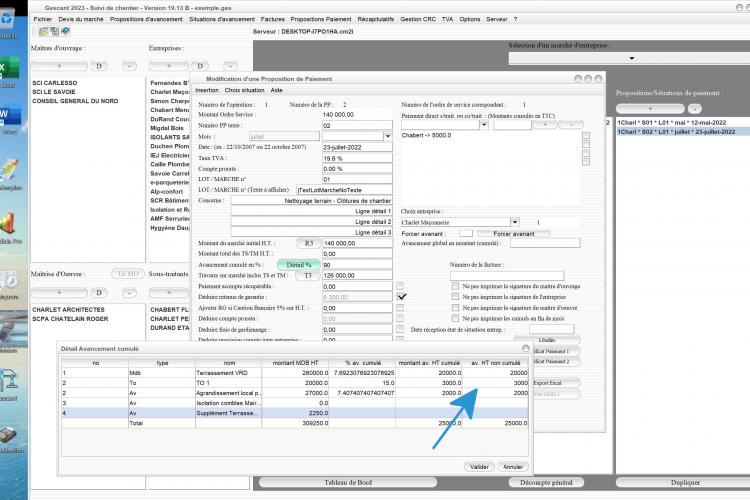
Task: Click D button under Entreprises
Action: [200, 66]
